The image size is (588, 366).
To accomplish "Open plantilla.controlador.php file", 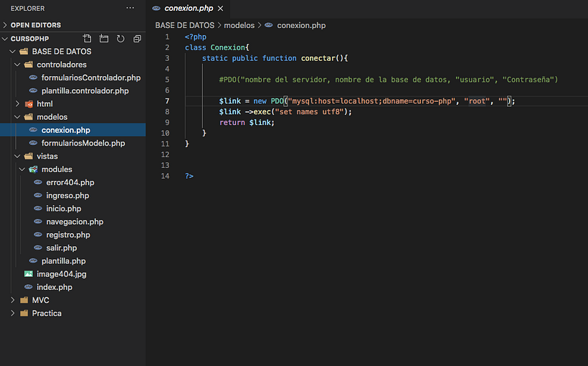I will click(x=72, y=91).
